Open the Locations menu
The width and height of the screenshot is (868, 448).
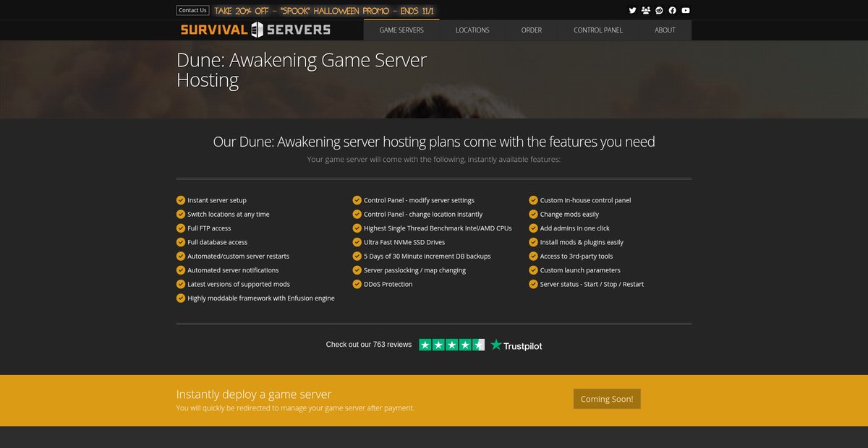tap(472, 30)
